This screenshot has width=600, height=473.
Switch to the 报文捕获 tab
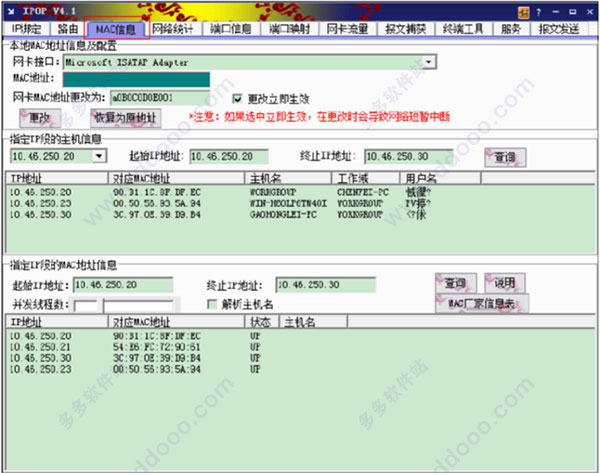click(x=406, y=29)
